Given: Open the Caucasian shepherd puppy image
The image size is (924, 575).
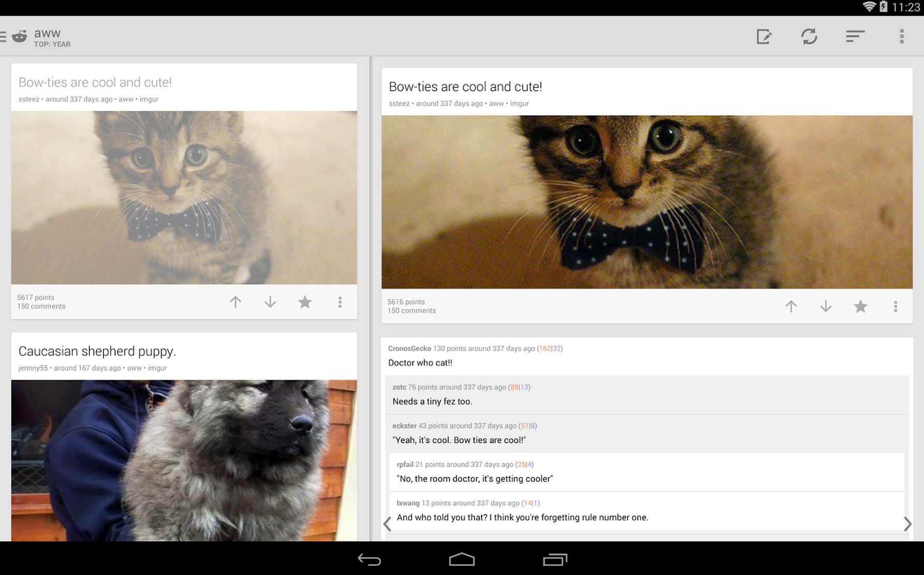Looking at the screenshot, I should click(184, 461).
